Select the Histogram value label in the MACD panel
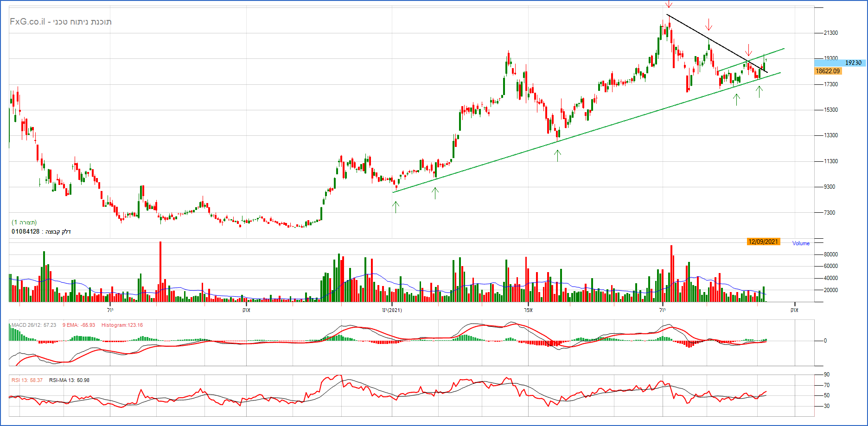Screen dimensions: 868x426 [x=122, y=325]
